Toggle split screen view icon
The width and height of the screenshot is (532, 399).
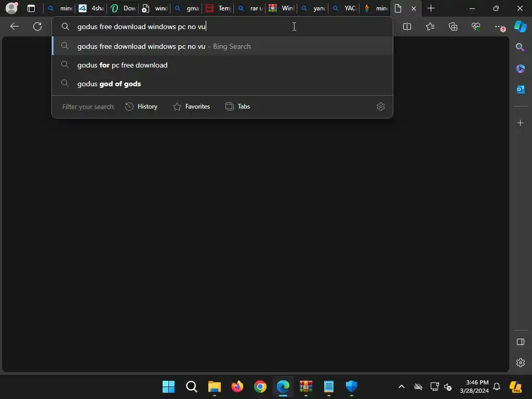(x=407, y=26)
